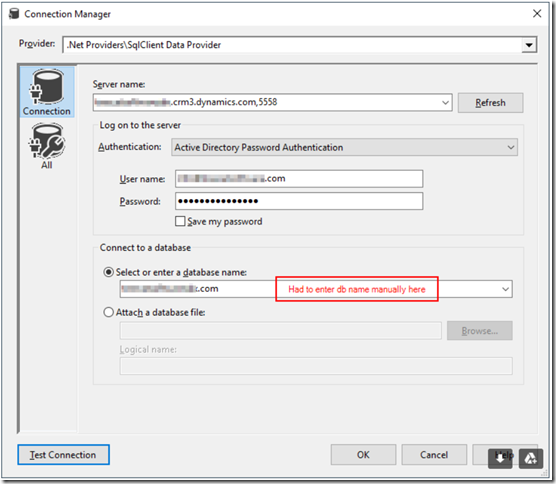
Task: Switch to the All properties page icon
Action: pyautogui.click(x=47, y=146)
